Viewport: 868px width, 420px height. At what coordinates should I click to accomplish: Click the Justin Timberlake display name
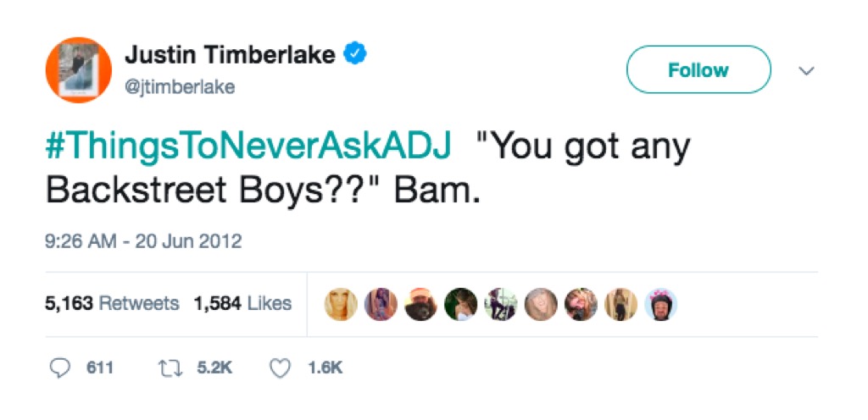(230, 57)
